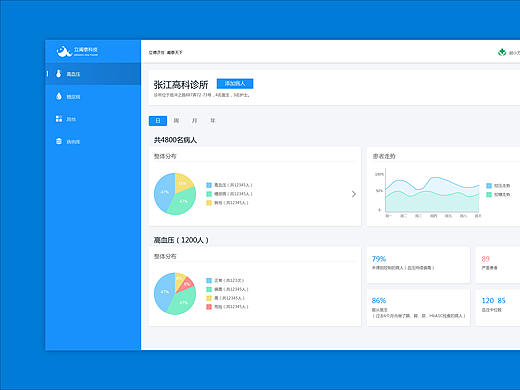
Task: Click the 120 85 blood pressure card
Action: [x=498, y=307]
